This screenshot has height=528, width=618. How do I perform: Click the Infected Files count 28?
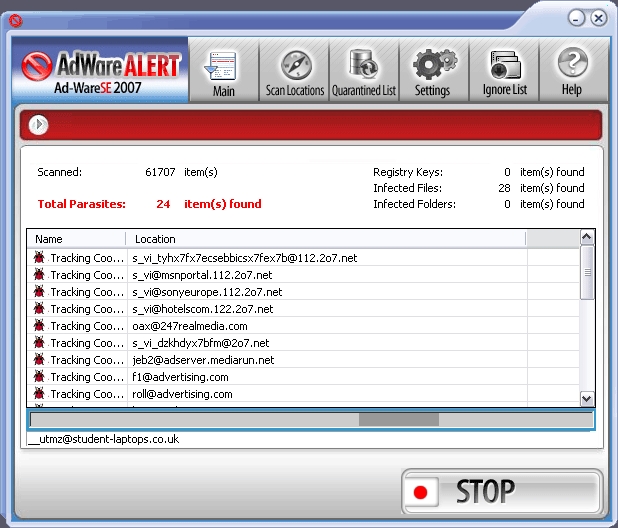click(x=504, y=188)
